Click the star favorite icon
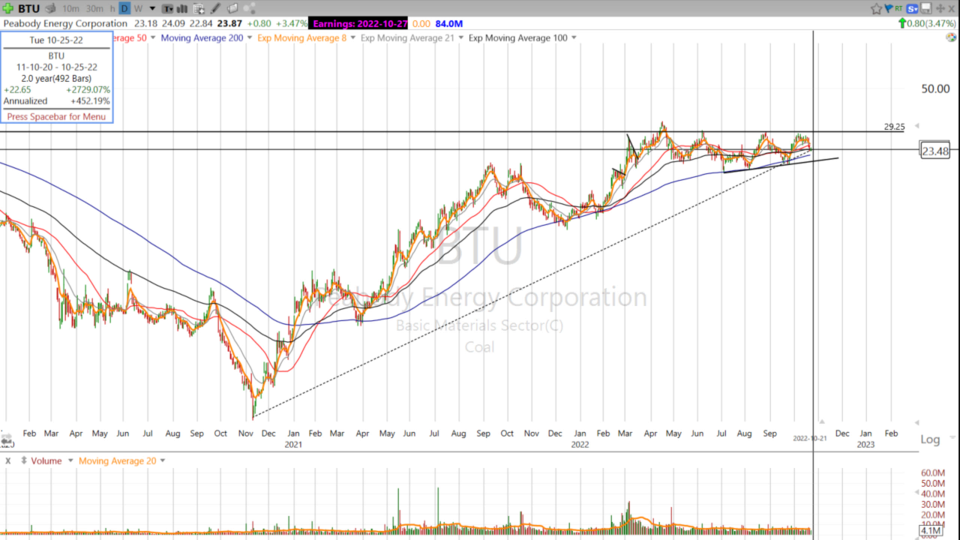The height and width of the screenshot is (540, 960). pyautogui.click(x=876, y=9)
